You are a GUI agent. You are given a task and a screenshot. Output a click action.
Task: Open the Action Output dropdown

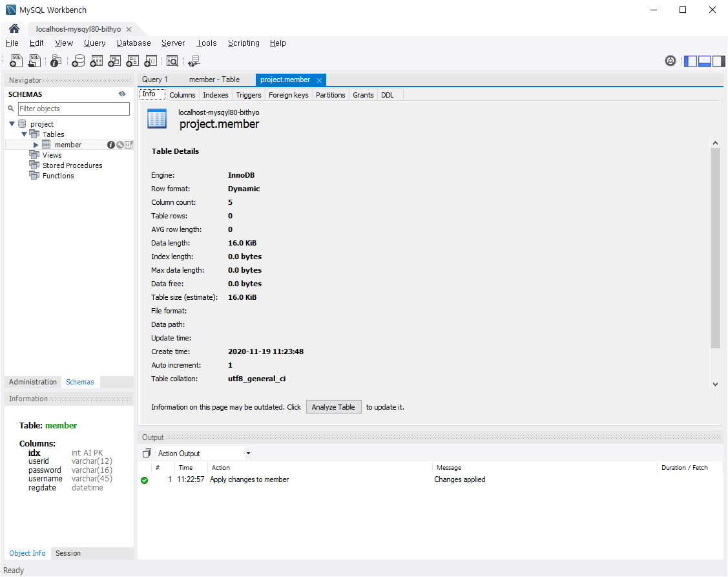tap(249, 454)
